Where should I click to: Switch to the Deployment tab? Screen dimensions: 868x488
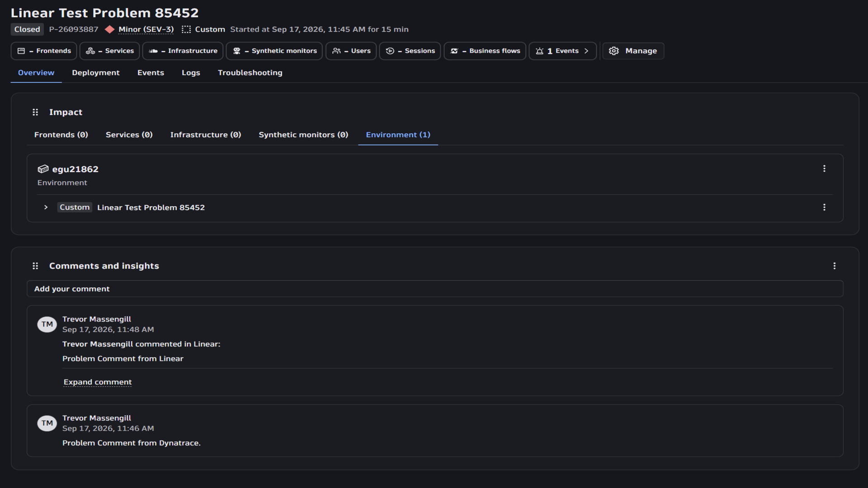coord(96,73)
